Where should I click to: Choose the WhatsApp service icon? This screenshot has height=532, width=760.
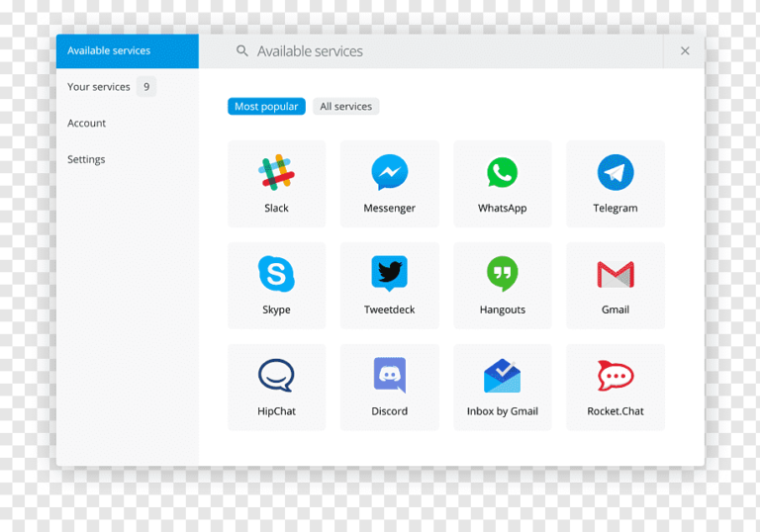coord(502,173)
